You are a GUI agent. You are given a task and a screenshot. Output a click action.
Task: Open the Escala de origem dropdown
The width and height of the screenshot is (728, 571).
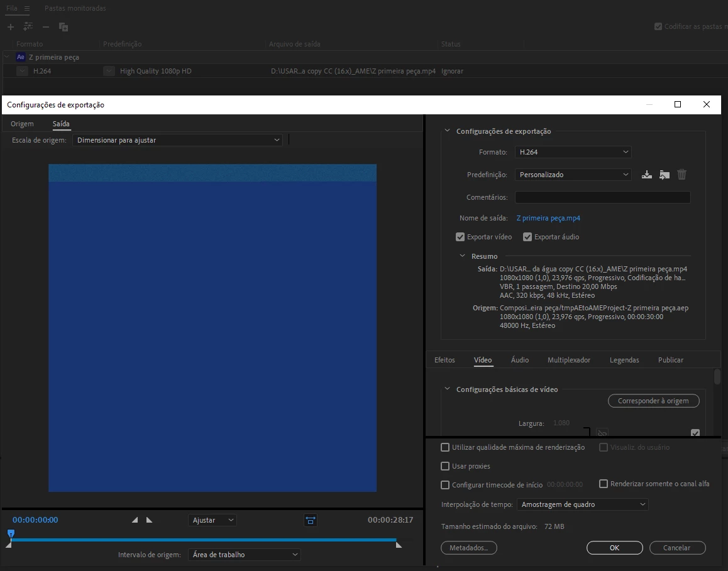(x=177, y=140)
